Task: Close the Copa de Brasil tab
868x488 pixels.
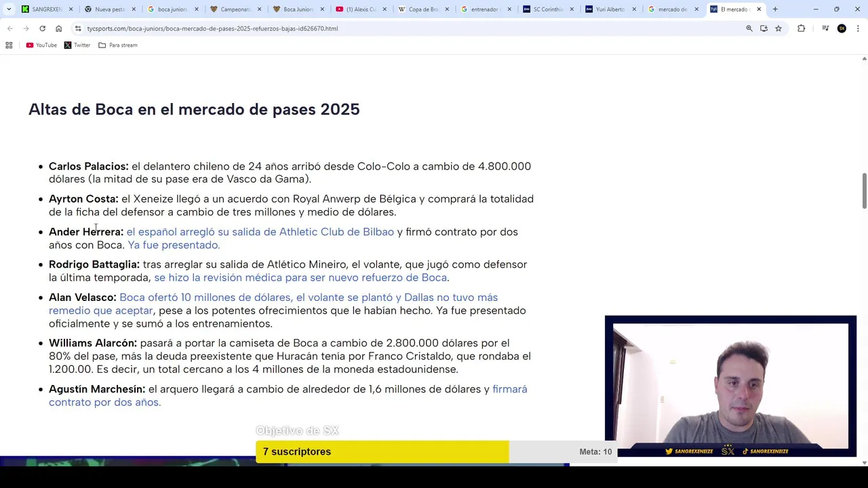Action: pyautogui.click(x=447, y=9)
